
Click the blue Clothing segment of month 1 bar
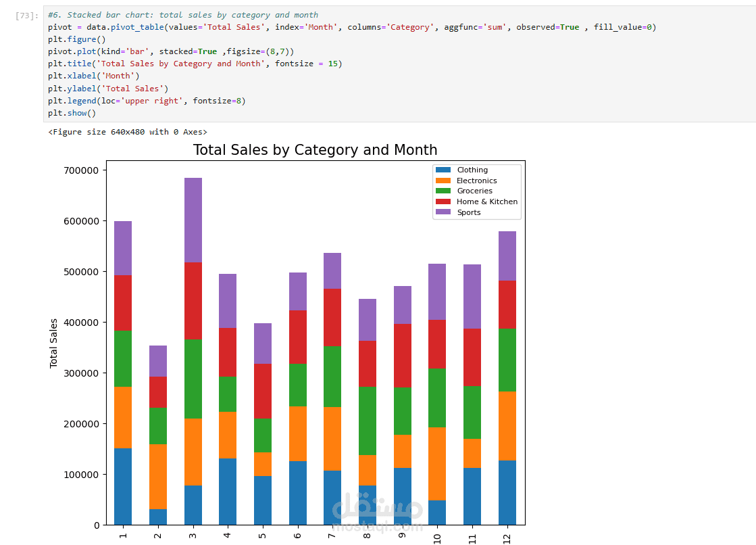coord(122,486)
